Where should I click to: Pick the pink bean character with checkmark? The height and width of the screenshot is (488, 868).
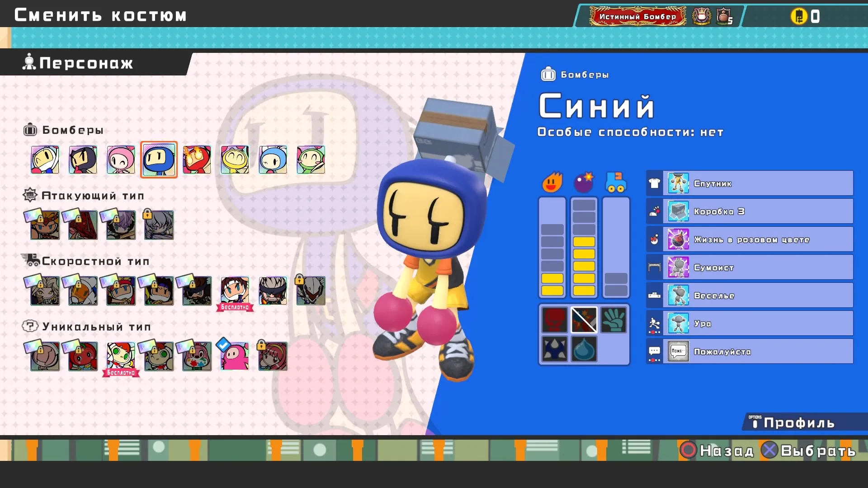click(x=235, y=356)
